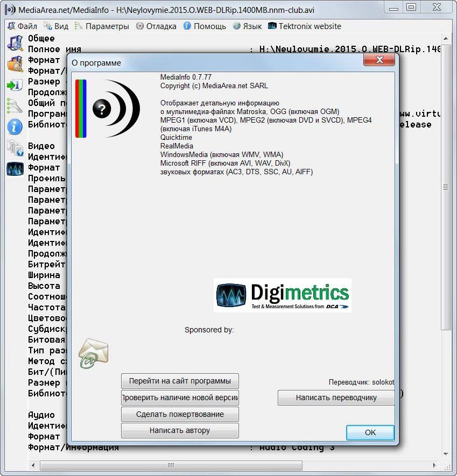Click the Видео section heading
Image resolution: width=457 pixels, height=476 pixels.
coord(41,146)
